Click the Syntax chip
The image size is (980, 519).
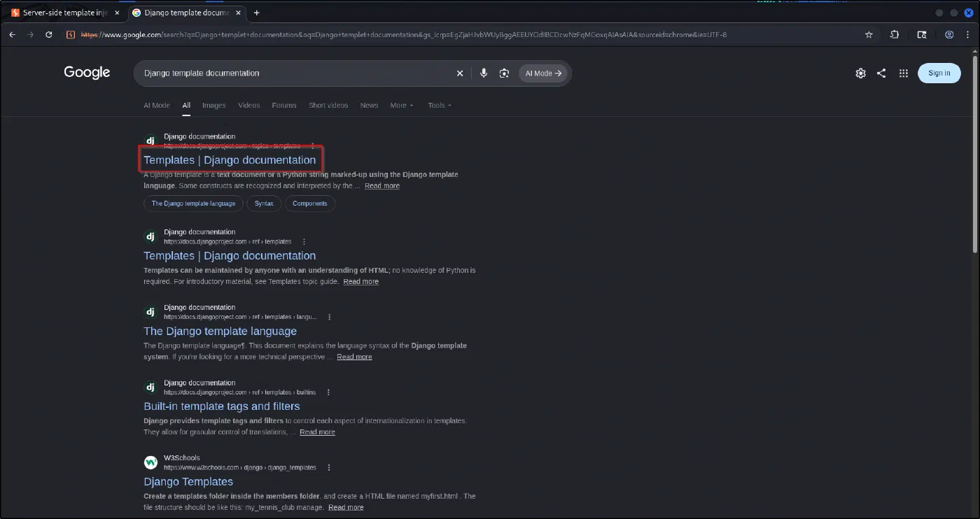pyautogui.click(x=264, y=204)
